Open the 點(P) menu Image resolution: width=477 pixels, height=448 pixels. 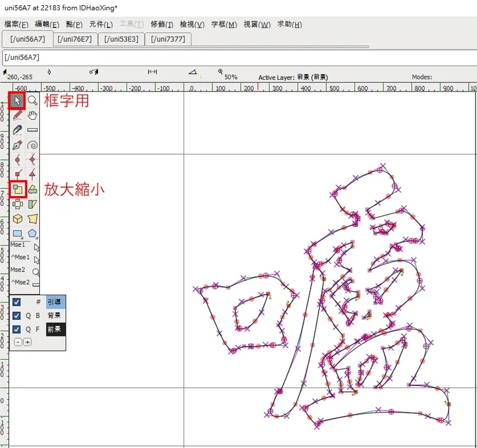(74, 24)
